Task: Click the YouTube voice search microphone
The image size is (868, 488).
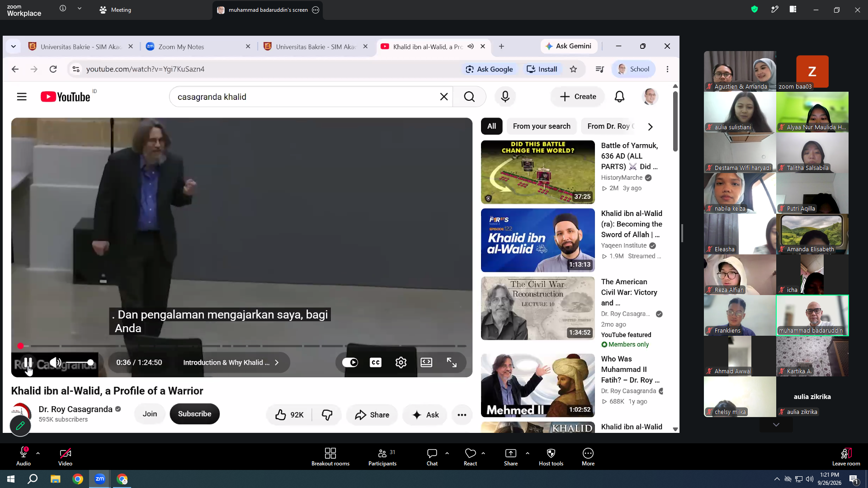Action: tap(505, 97)
